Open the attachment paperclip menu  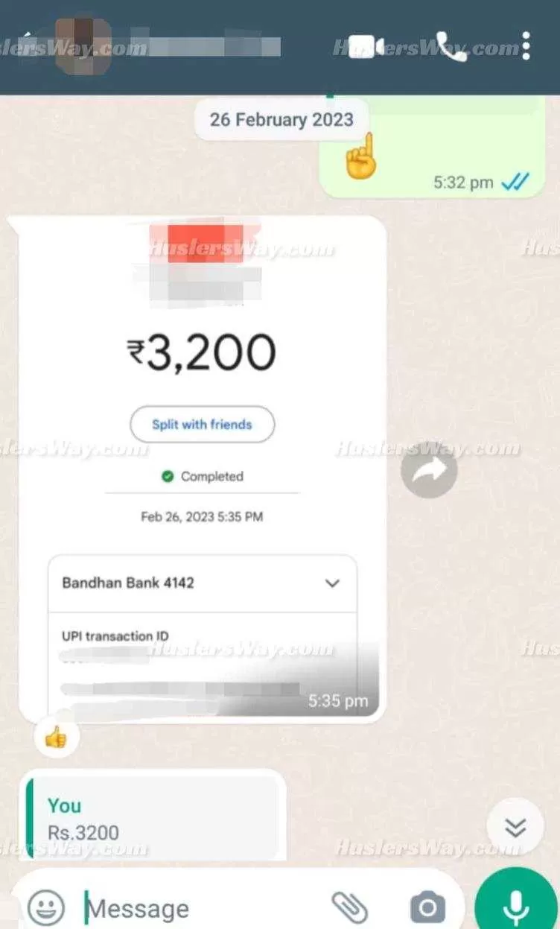[349, 907]
